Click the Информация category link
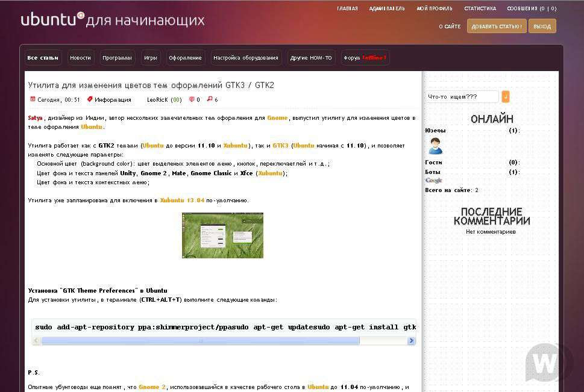Image resolution: width=584 pixels, height=392 pixels. pyautogui.click(x=113, y=100)
